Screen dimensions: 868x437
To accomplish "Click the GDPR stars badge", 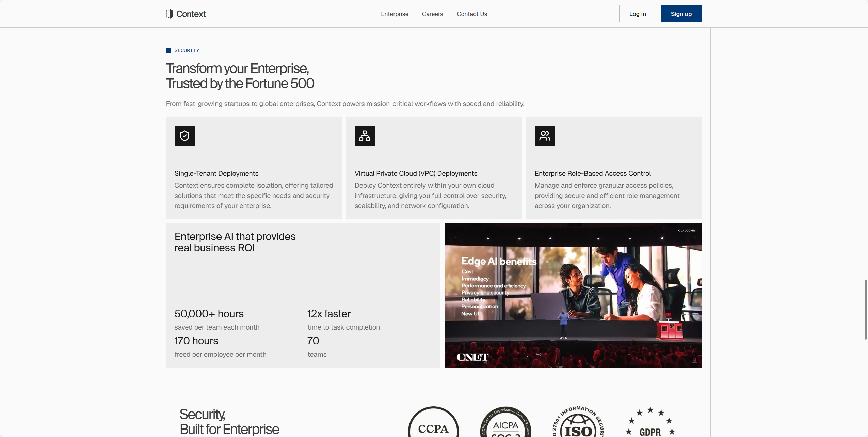I will coord(650,422).
